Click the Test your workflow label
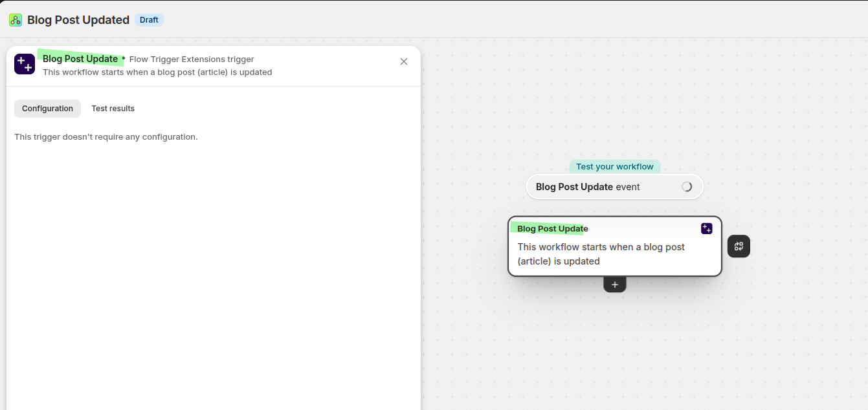The width and height of the screenshot is (868, 410). click(615, 167)
